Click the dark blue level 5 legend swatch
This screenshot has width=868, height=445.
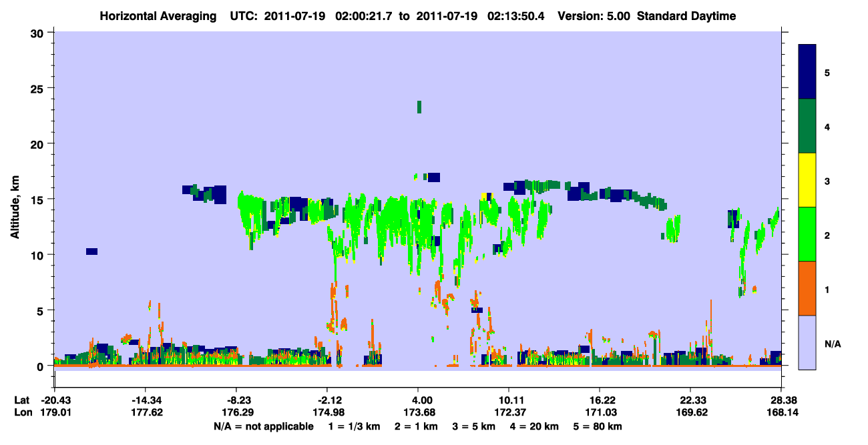[808, 72]
